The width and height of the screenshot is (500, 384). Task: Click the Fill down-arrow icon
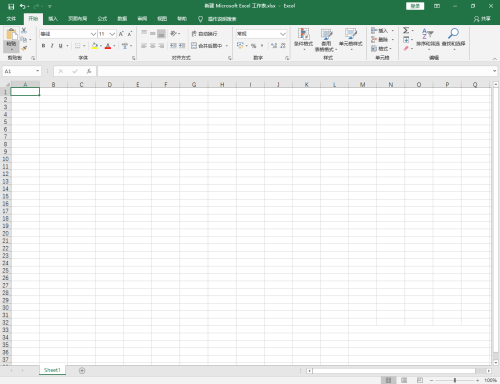pyautogui.click(x=406, y=40)
